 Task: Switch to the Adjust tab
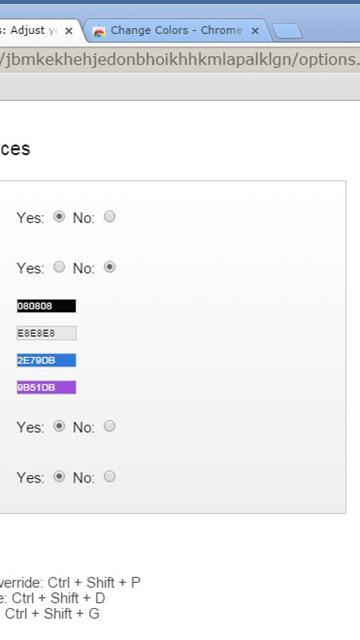coord(38,31)
